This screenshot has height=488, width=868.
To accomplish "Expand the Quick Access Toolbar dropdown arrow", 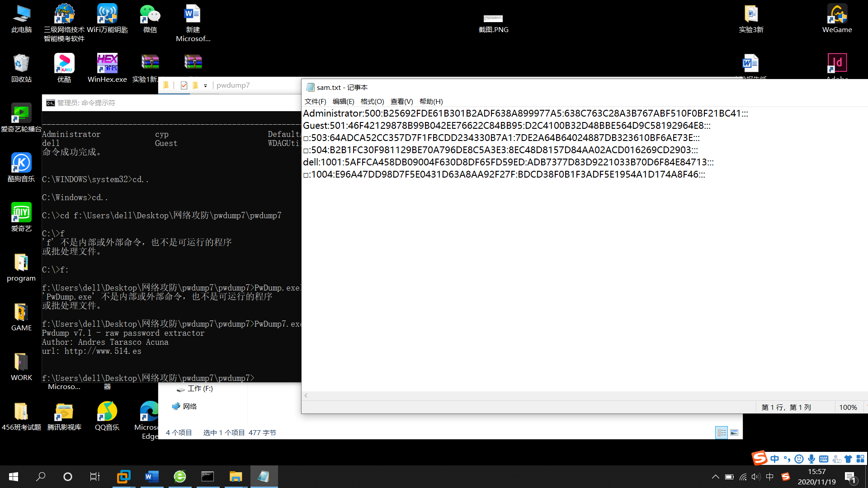I will click(x=205, y=85).
